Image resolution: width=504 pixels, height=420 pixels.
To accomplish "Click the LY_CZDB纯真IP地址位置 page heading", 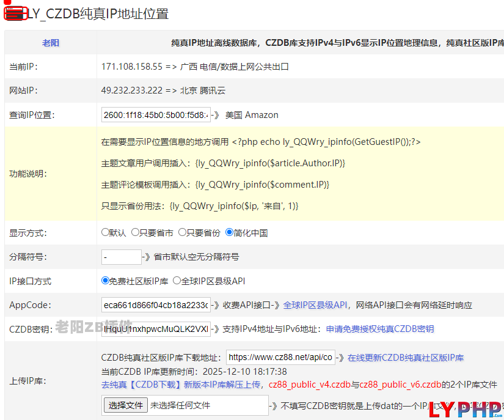I will click(x=98, y=13).
